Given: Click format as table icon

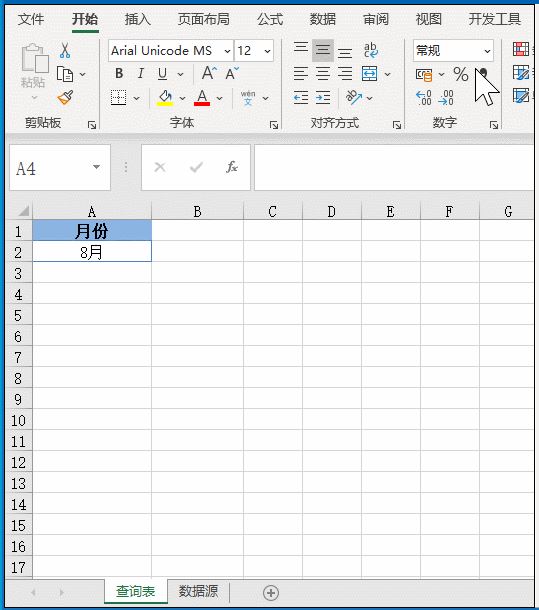Looking at the screenshot, I should pos(521,73).
